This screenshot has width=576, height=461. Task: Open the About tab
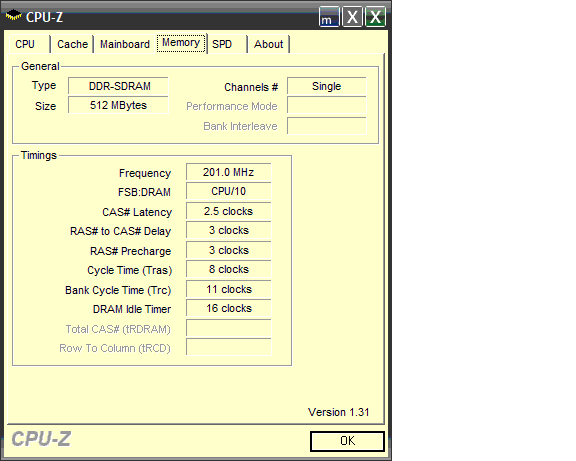pyautogui.click(x=269, y=44)
